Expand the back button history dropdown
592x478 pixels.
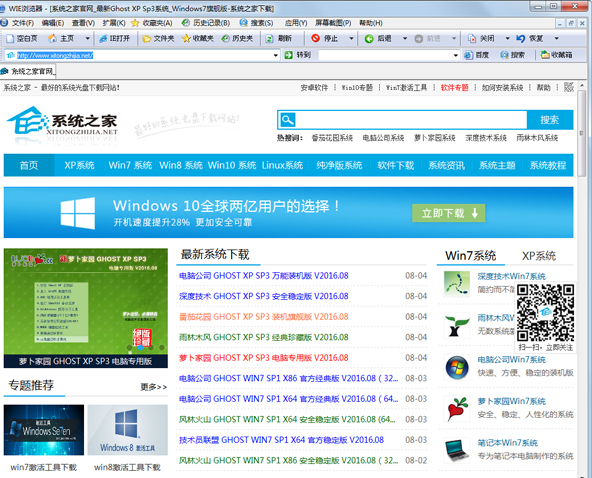[405, 39]
